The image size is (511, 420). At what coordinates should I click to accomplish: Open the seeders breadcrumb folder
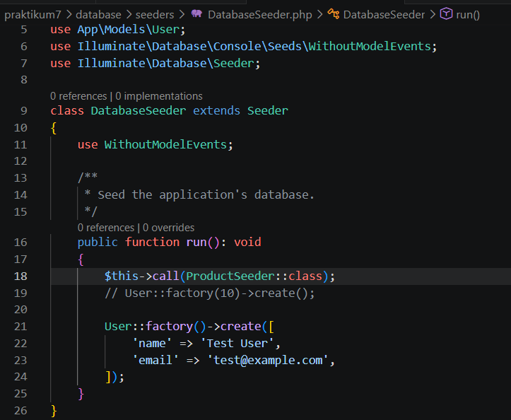[x=155, y=15]
